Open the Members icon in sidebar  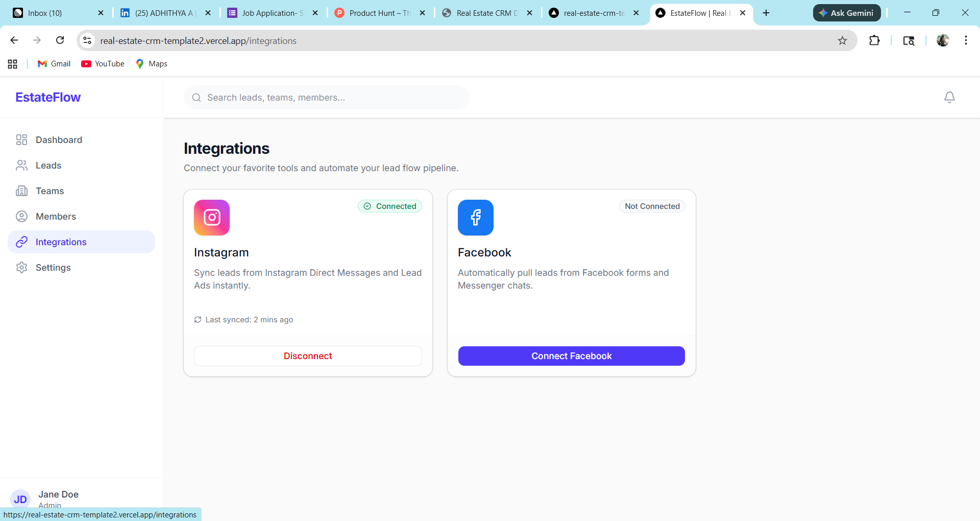(x=21, y=216)
